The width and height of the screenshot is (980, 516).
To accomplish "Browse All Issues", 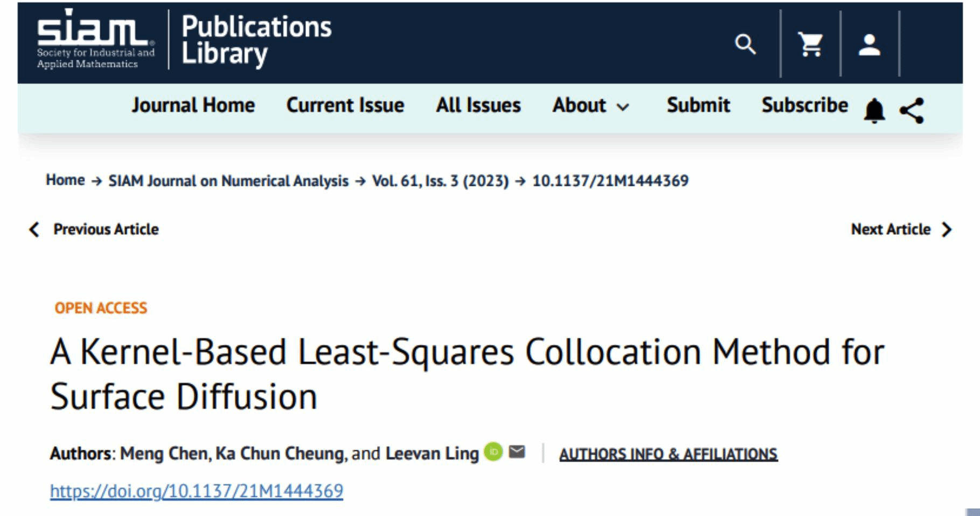I will 478,105.
